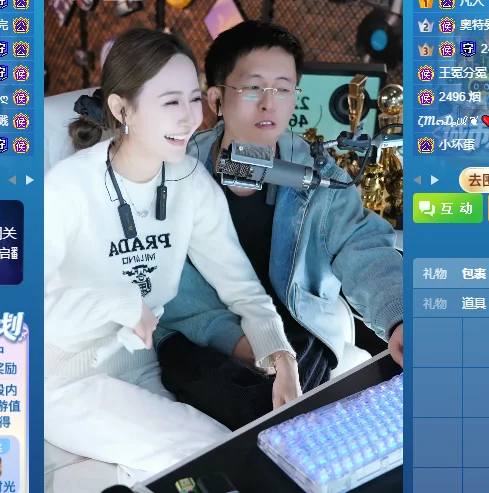Click the 侯 badge in the left row ending 贱
The width and height of the screenshot is (489, 493).
(x=21, y=122)
